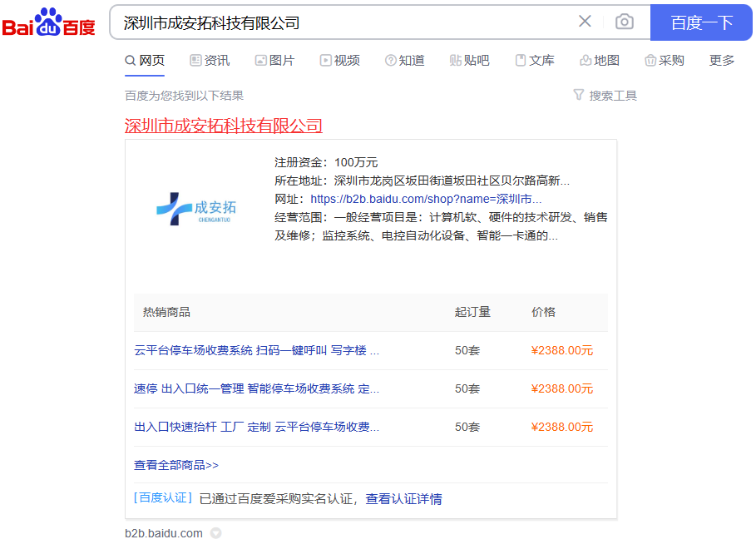Image resolution: width=756 pixels, height=549 pixels.
Task: Select the 网页 tab
Action: point(145,61)
